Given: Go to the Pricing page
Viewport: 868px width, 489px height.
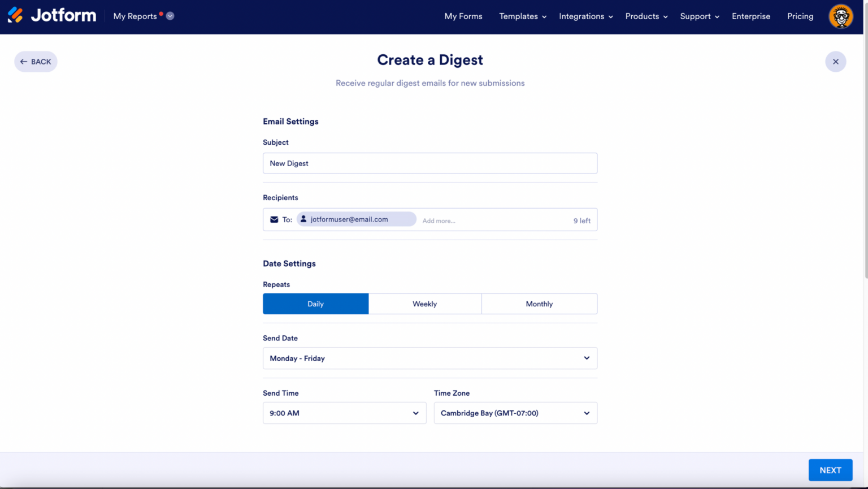Looking at the screenshot, I should (x=800, y=16).
